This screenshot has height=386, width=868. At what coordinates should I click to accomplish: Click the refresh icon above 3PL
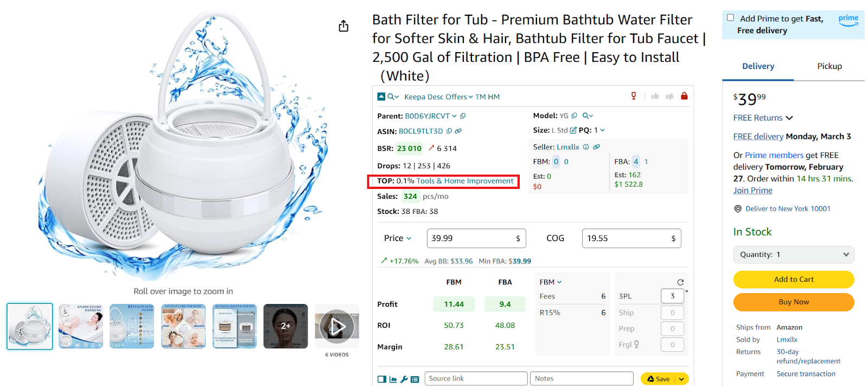pos(680,282)
